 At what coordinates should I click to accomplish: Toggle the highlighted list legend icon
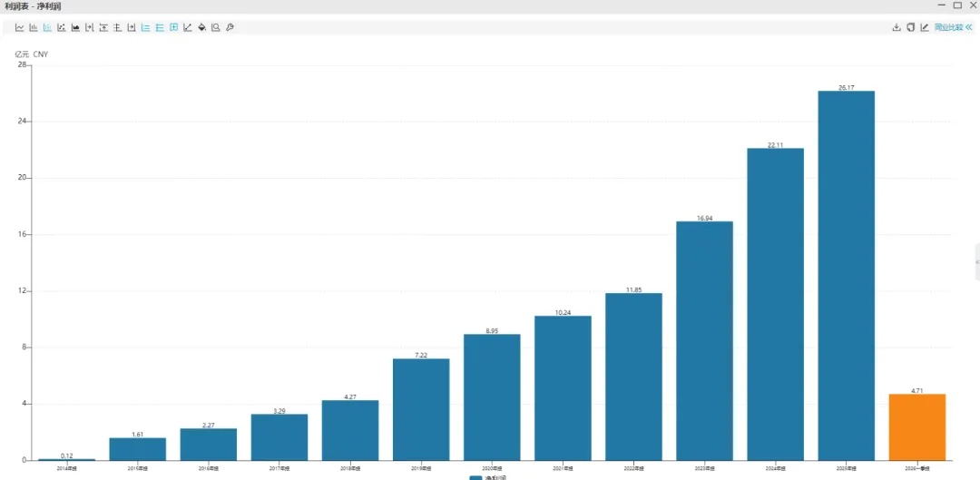pos(145,27)
